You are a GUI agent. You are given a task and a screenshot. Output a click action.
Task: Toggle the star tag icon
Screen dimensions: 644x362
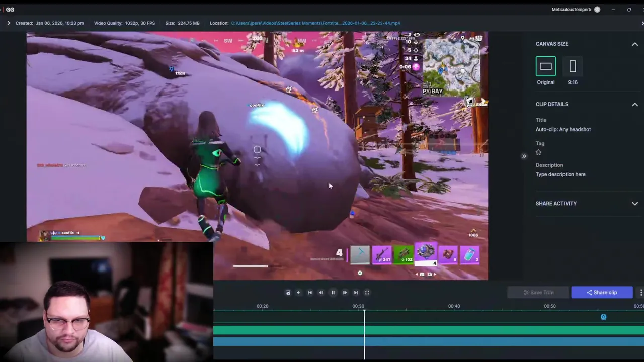pyautogui.click(x=539, y=152)
